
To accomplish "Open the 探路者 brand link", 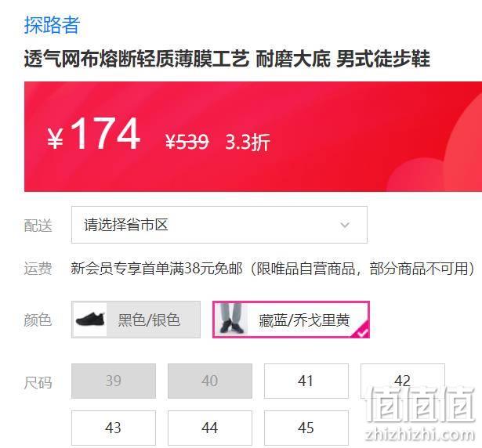I will 52,24.
